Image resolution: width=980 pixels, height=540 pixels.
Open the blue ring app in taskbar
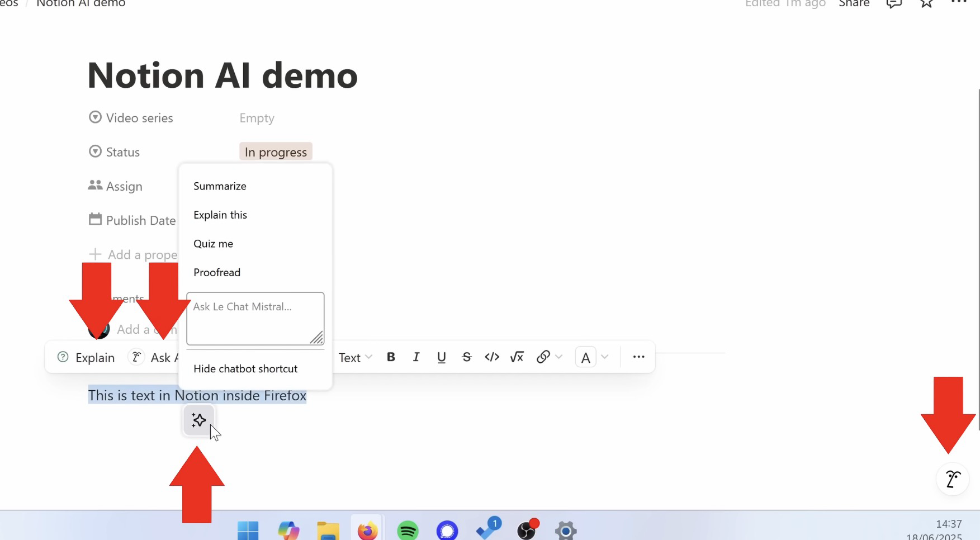[447, 530]
